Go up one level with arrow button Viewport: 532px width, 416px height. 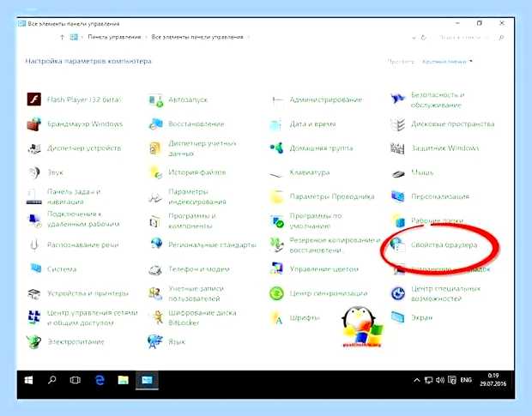[x=62, y=37]
